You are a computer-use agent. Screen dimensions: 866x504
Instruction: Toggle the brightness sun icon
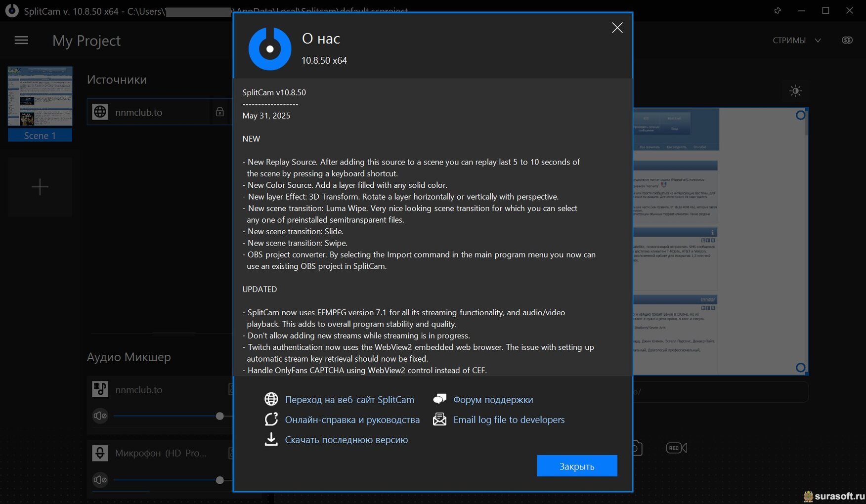coord(795,91)
